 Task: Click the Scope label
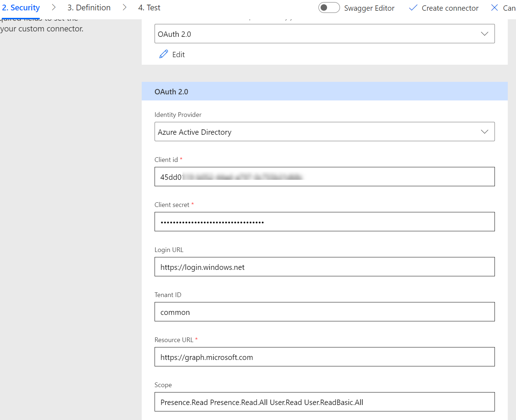click(163, 385)
